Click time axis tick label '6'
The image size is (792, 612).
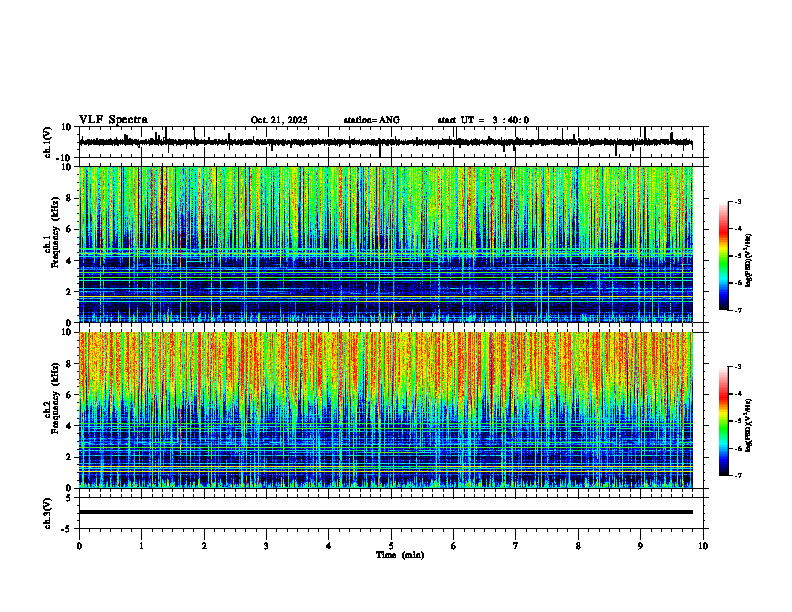point(454,546)
